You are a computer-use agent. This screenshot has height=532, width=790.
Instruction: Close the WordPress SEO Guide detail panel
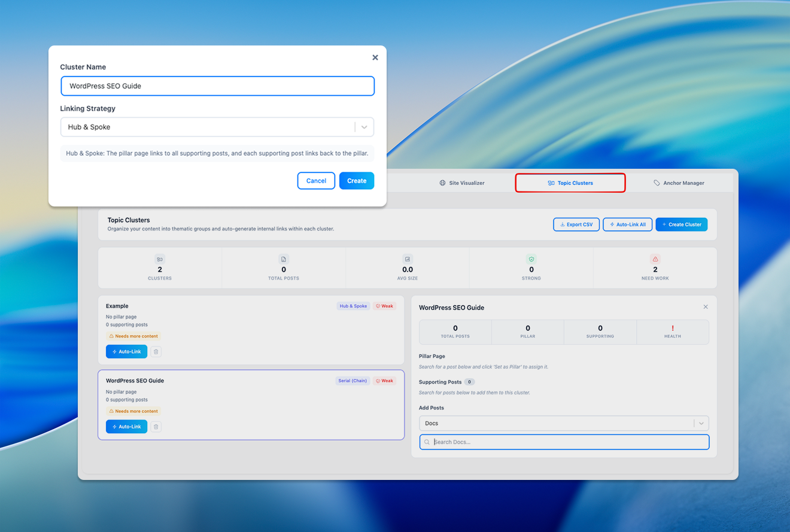[x=706, y=307]
